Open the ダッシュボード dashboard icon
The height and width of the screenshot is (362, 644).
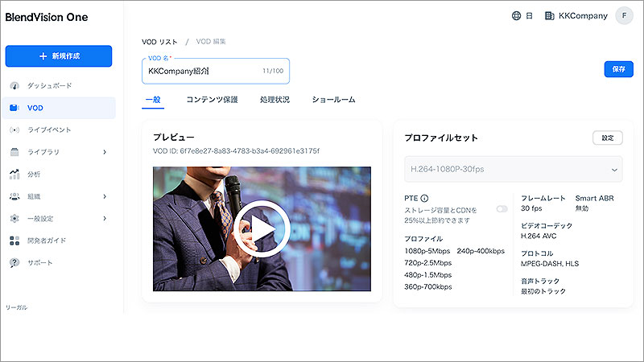point(14,86)
